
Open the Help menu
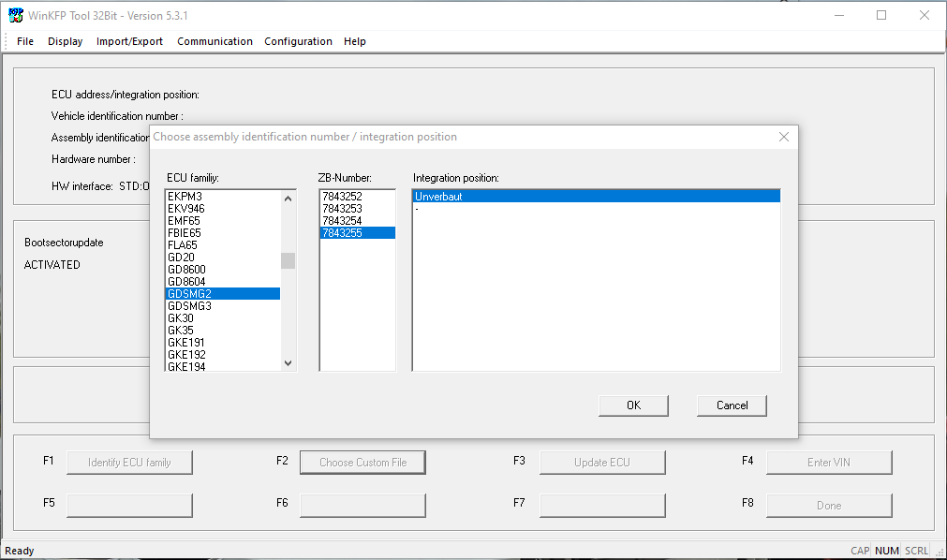[354, 41]
